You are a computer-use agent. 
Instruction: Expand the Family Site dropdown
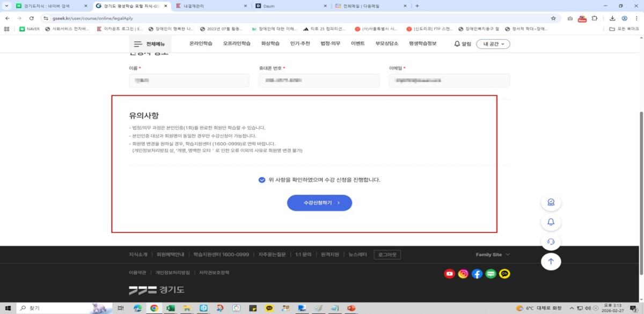point(493,254)
